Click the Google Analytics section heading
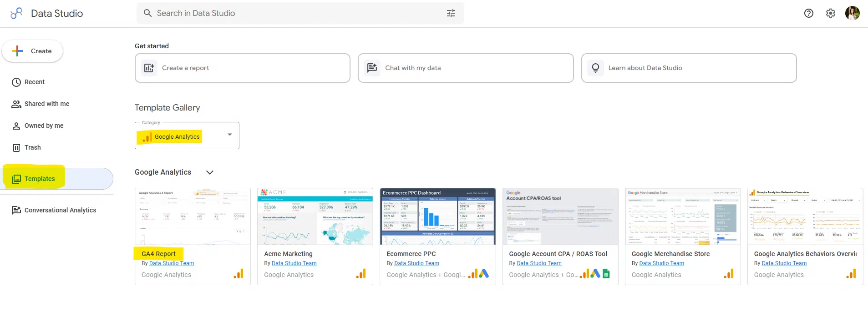Image resolution: width=868 pixels, height=317 pixels. (x=163, y=172)
